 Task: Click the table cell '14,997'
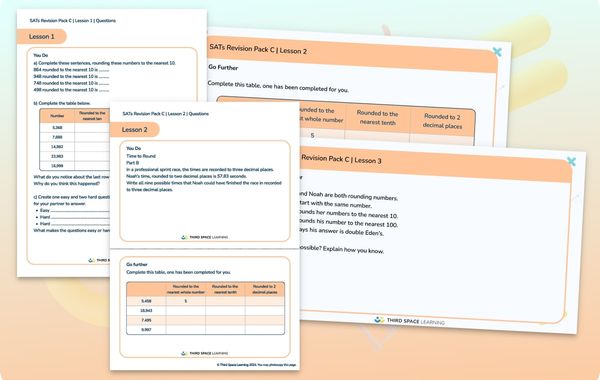click(x=57, y=147)
